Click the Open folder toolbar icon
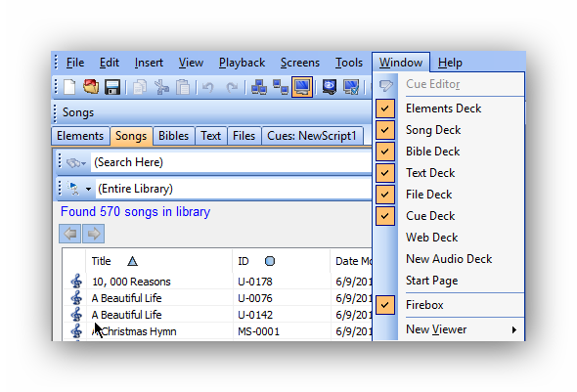 91,87
